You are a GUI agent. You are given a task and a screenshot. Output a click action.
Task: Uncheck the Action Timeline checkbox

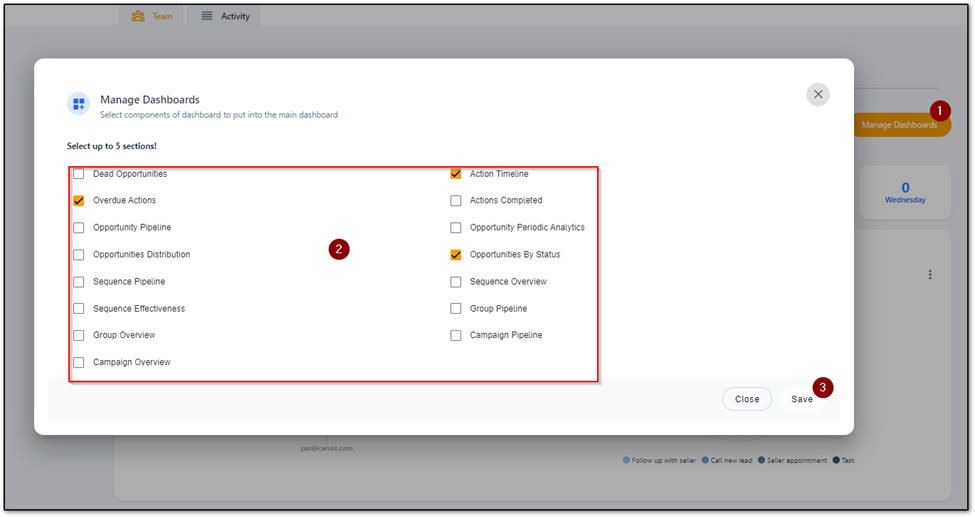456,174
